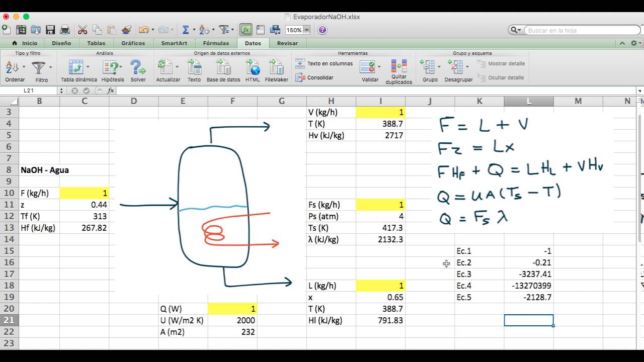Expand the Tabla dinámica dropdown arrow
This screenshot has width=644, height=362.
88,66
